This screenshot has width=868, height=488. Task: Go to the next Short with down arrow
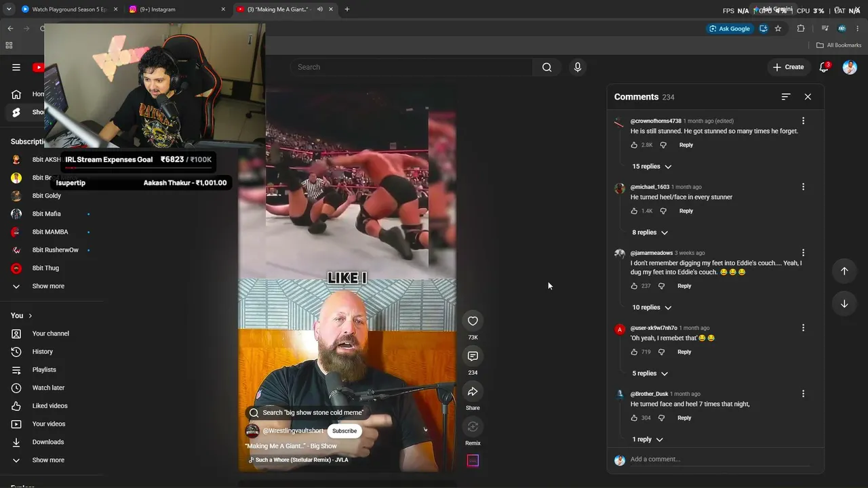(844, 304)
